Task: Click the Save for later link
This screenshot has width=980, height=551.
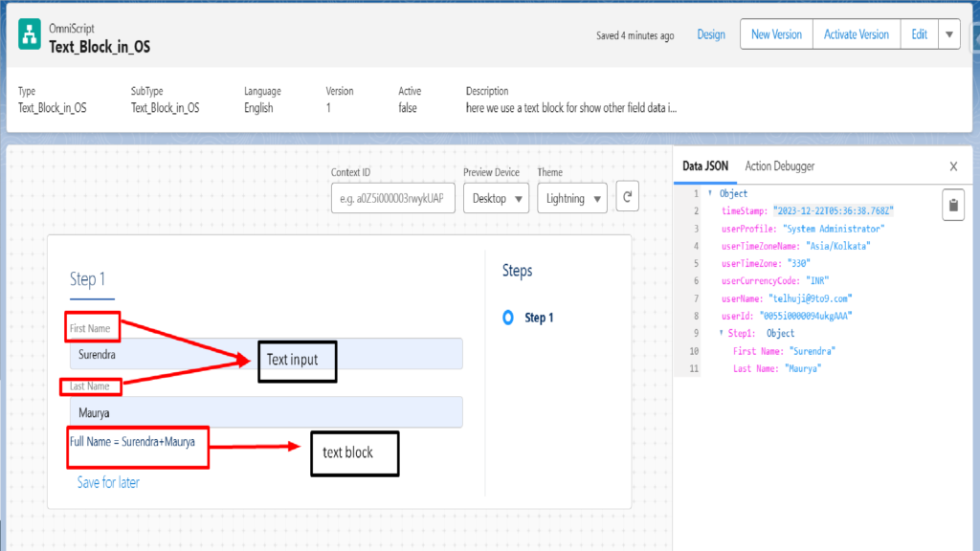Action: click(x=108, y=482)
